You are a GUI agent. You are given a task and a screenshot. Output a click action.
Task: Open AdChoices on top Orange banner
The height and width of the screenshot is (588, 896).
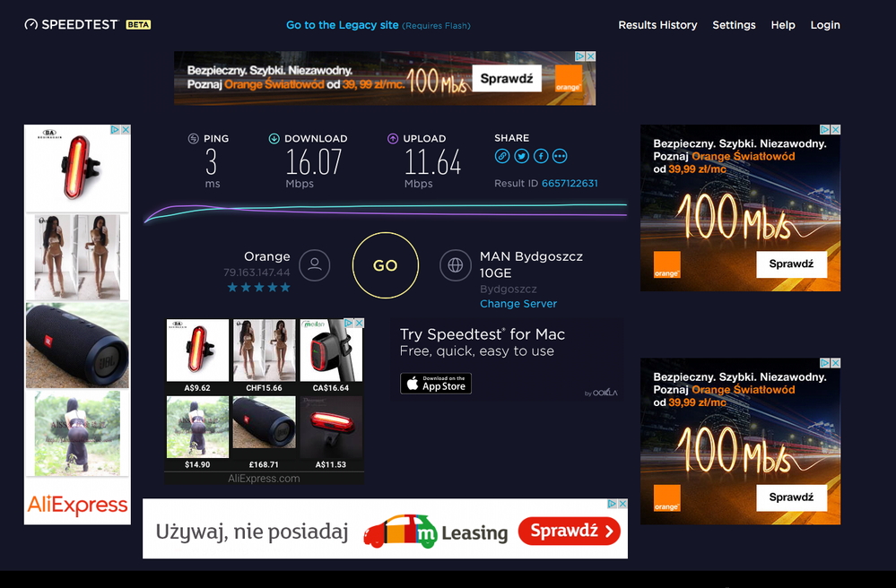tap(579, 56)
